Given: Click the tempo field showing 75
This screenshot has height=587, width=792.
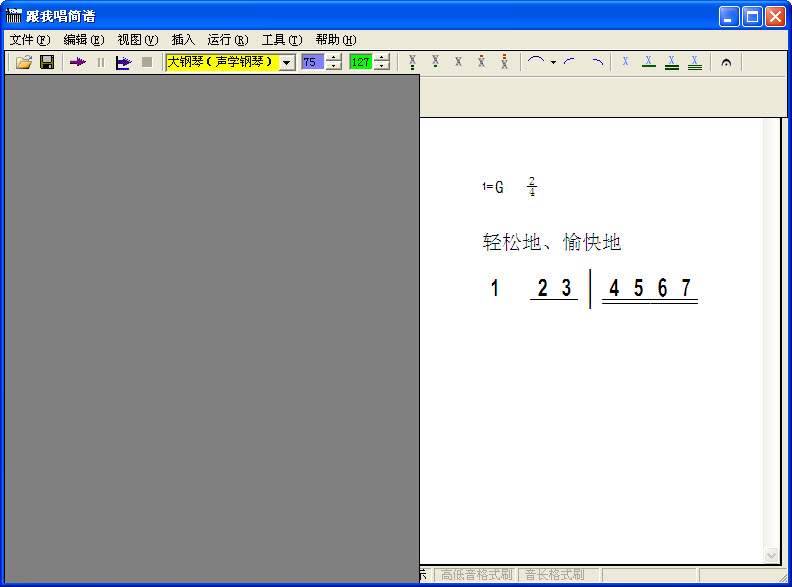Looking at the screenshot, I should (x=313, y=62).
